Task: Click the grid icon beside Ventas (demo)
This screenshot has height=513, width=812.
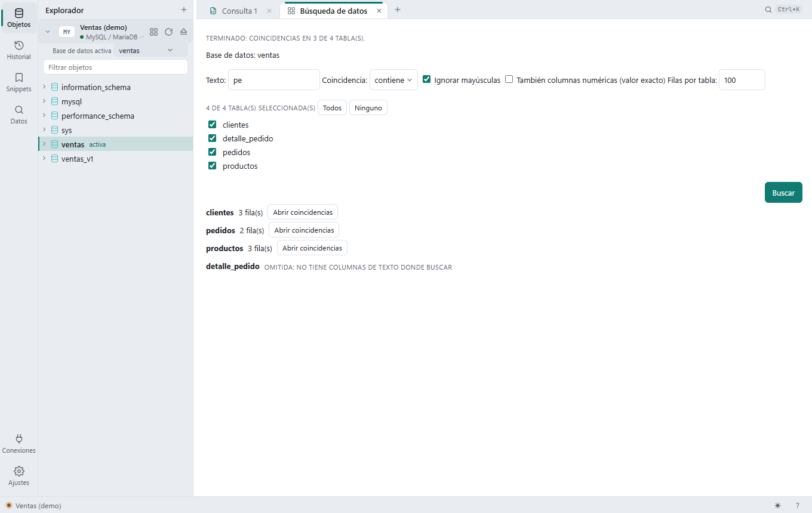Action: (x=153, y=32)
